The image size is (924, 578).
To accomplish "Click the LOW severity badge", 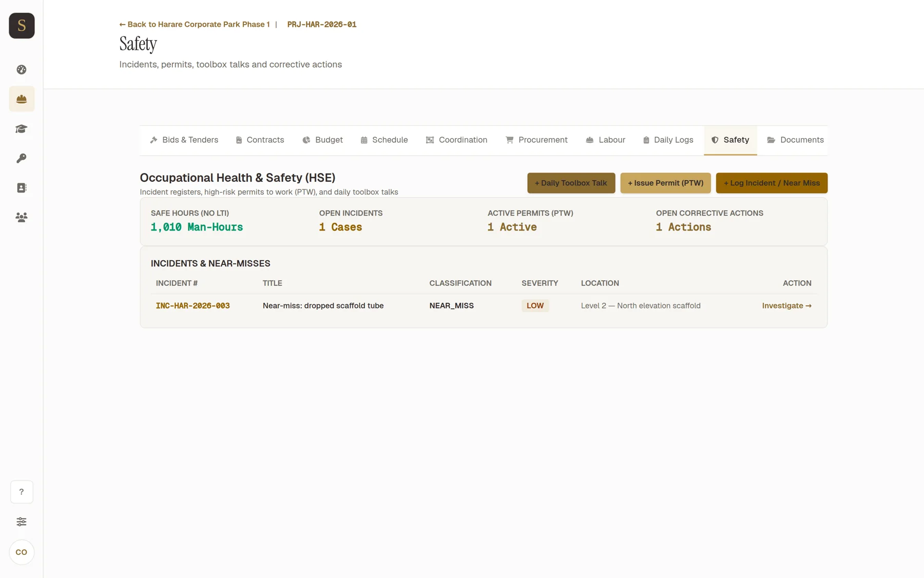I will click(535, 306).
